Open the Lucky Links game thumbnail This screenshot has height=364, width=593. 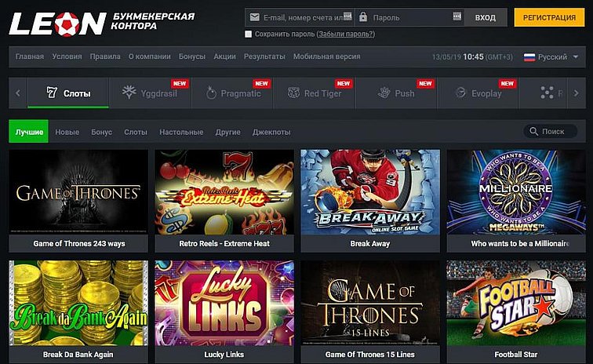(224, 303)
